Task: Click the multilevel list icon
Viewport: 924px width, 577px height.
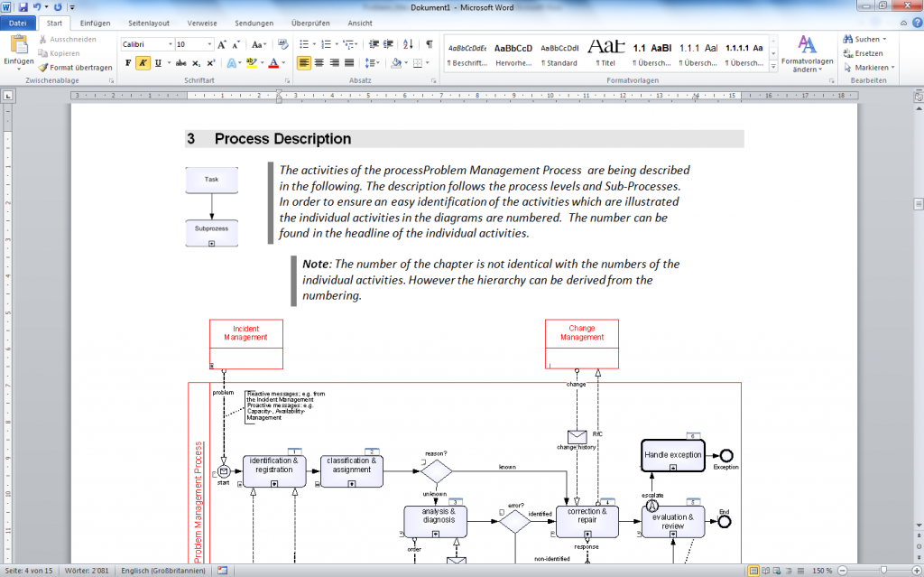Action: 349,44
